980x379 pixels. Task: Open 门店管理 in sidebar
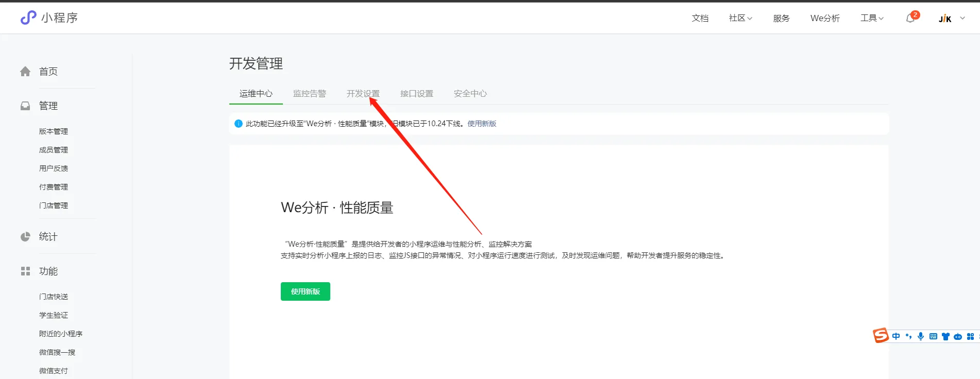tap(54, 205)
